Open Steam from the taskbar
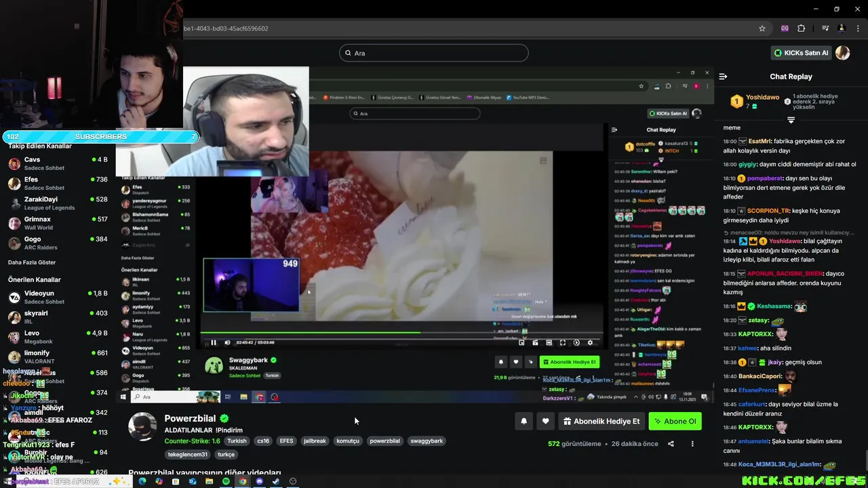This screenshot has height=488, width=868. 276,481
